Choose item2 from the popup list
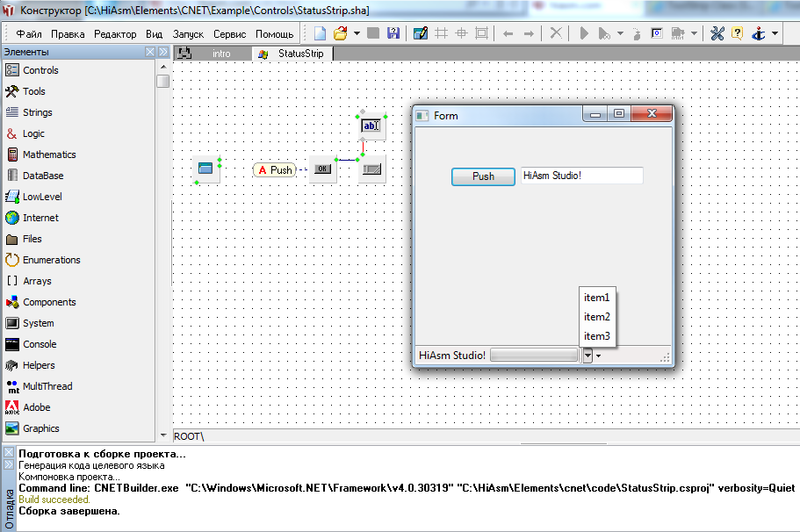This screenshot has width=800, height=532. point(596,317)
